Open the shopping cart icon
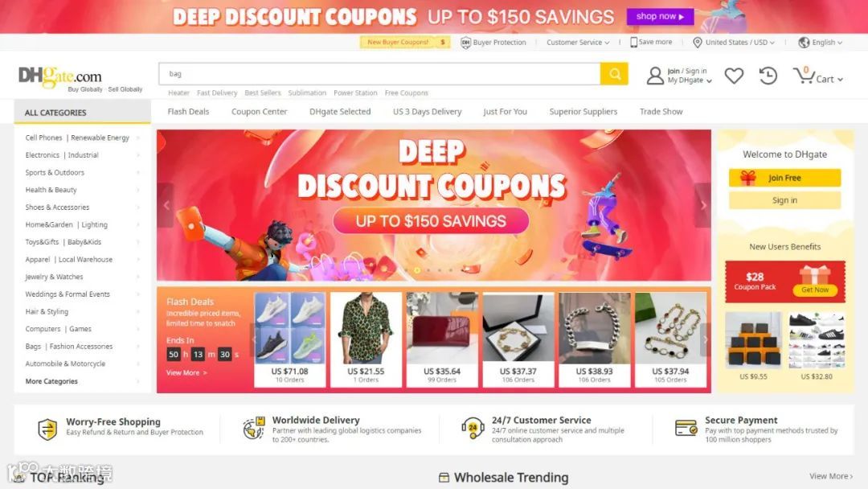The width and height of the screenshot is (868, 489). [x=804, y=76]
